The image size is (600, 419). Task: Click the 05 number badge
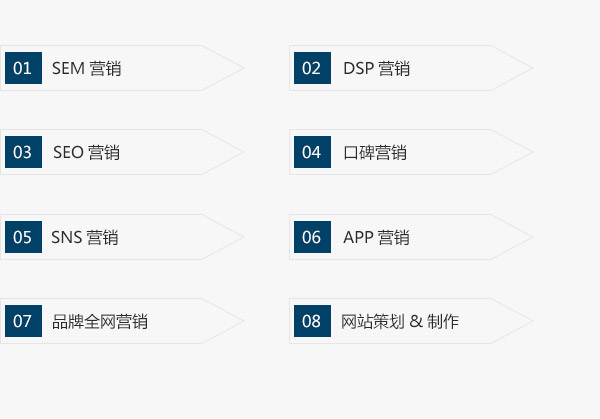[x=23, y=237]
